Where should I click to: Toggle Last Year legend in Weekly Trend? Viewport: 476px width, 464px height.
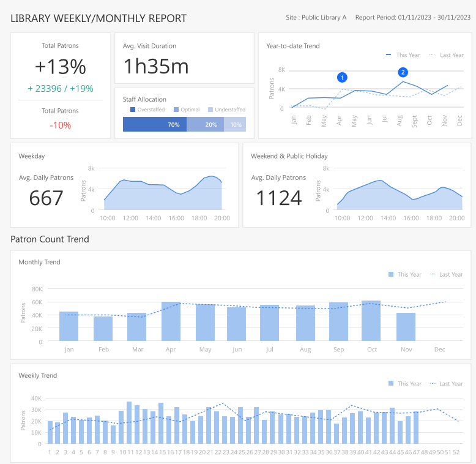446,384
